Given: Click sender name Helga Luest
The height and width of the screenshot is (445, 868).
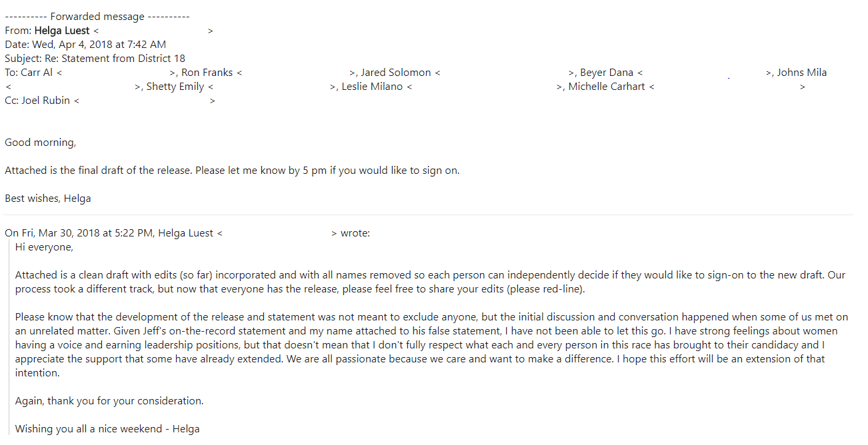Looking at the screenshot, I should (62, 31).
